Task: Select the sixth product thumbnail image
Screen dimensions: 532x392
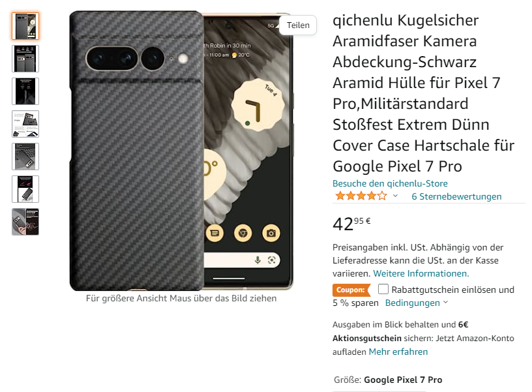Action: 25,189
